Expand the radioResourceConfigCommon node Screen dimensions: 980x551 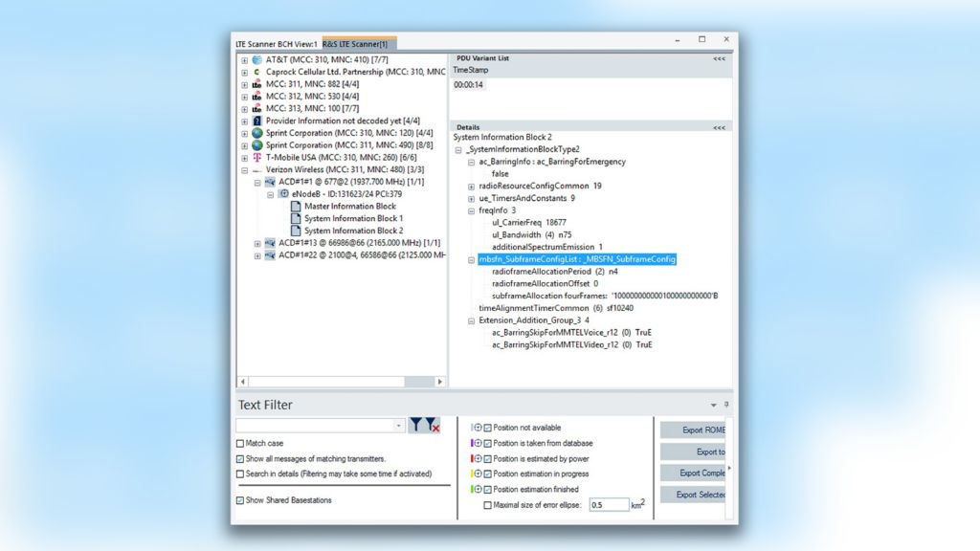(x=471, y=187)
